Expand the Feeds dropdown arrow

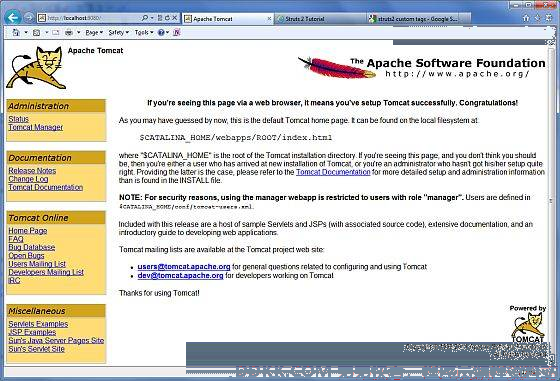pos(46,32)
